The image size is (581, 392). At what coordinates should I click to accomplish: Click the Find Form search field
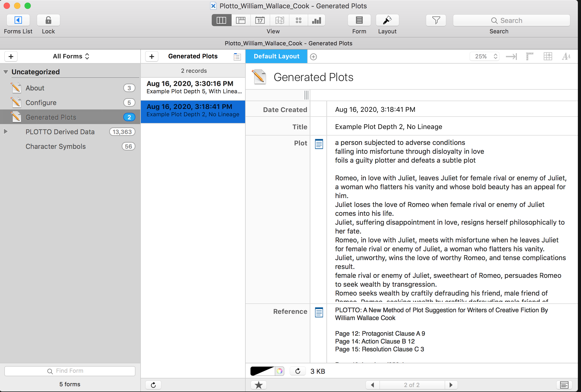[x=70, y=371]
